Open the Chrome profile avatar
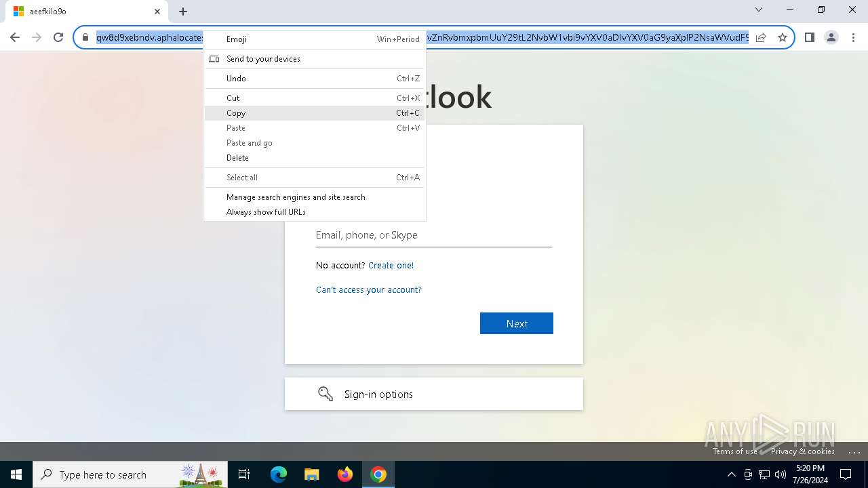The image size is (868, 488). 831,37
